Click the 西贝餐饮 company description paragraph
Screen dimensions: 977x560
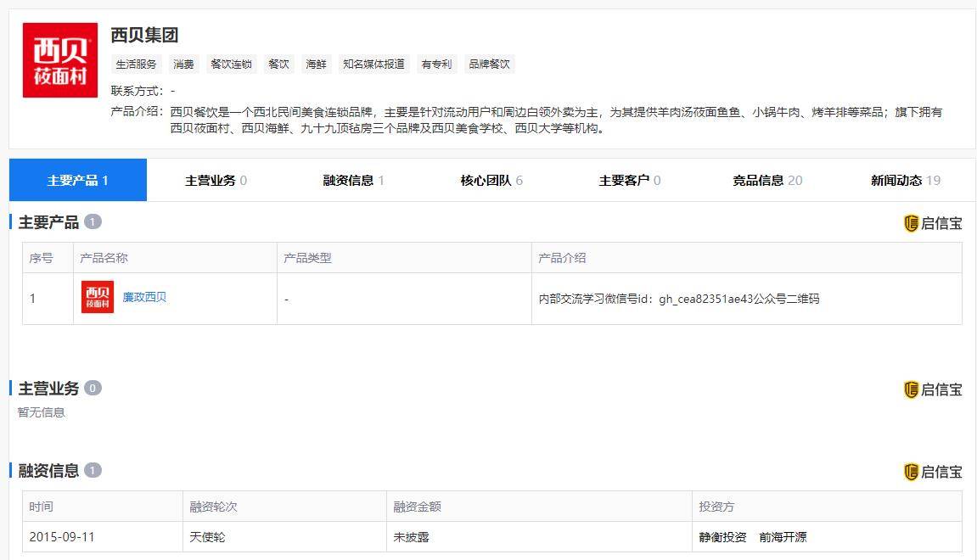(556, 120)
